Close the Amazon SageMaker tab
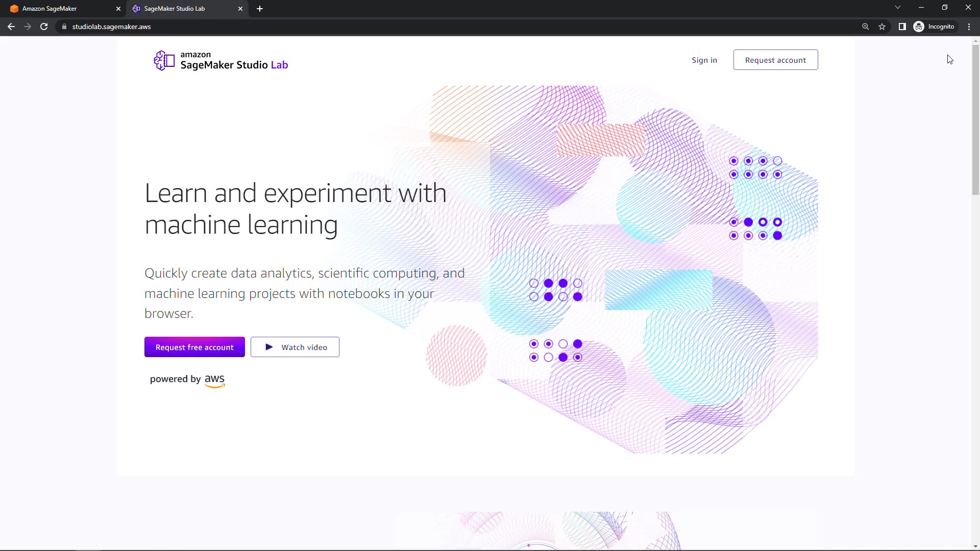Viewport: 980px width, 551px height. (x=118, y=9)
